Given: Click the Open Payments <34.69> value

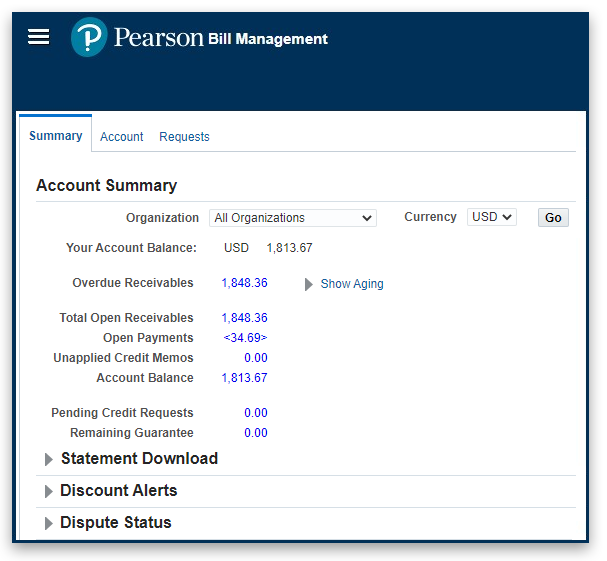Looking at the screenshot, I should point(245,338).
